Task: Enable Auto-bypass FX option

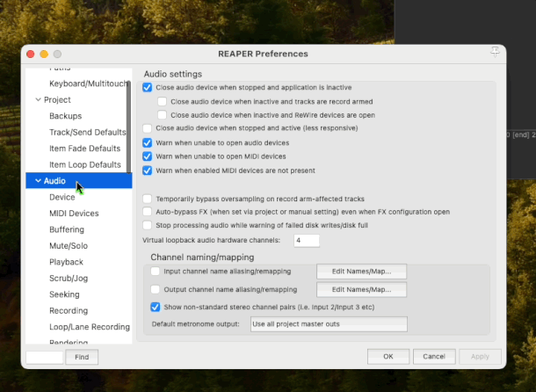Action: click(147, 212)
